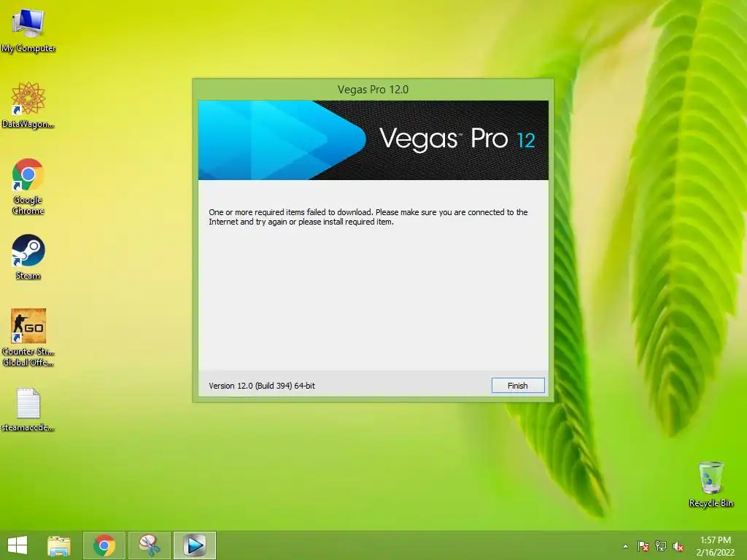
Task: Open the network status tray icon
Action: [x=661, y=546]
